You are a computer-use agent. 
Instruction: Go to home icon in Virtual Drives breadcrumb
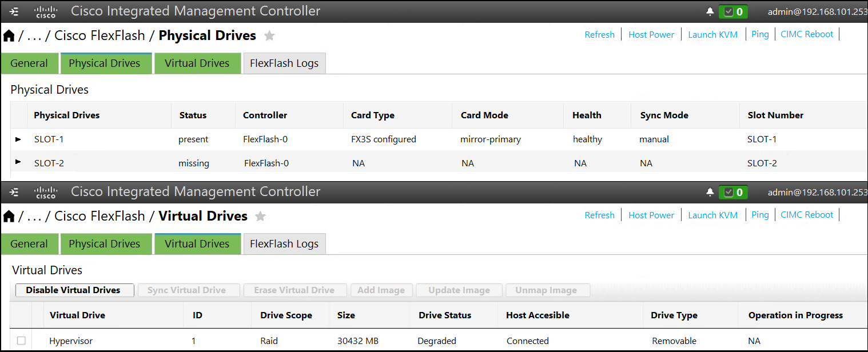coord(9,216)
